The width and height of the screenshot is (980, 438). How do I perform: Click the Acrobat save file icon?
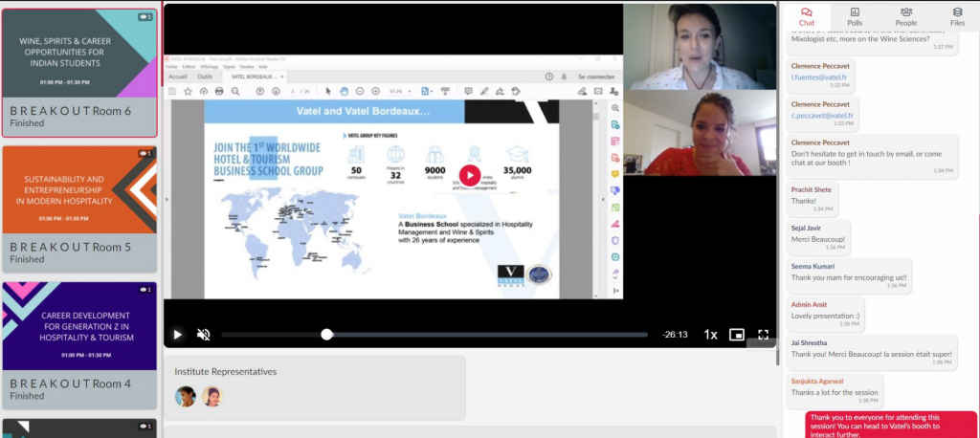pos(172,91)
